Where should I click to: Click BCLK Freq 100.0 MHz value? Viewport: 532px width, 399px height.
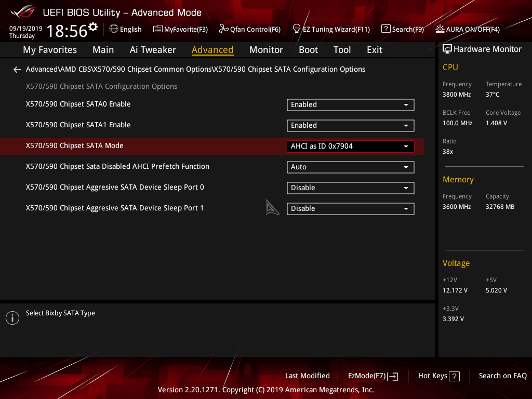[x=457, y=123]
